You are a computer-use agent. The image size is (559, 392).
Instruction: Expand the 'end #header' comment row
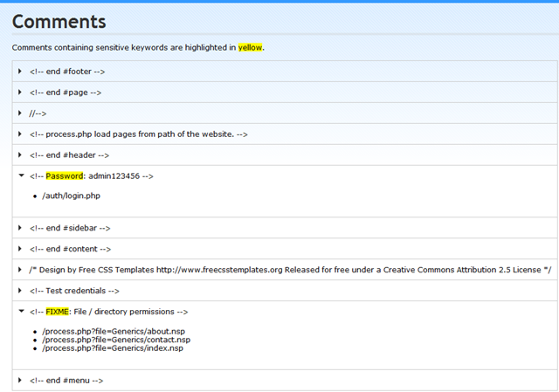20,155
